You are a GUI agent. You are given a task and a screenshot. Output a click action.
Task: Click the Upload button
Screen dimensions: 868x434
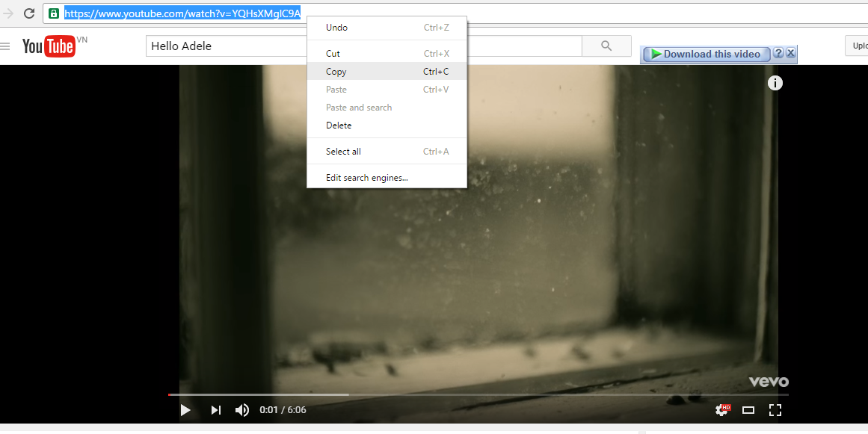[856, 46]
